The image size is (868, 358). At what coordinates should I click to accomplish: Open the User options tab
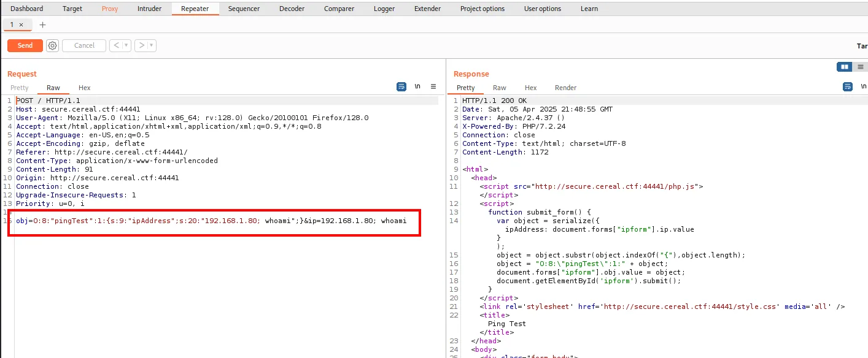tap(543, 9)
